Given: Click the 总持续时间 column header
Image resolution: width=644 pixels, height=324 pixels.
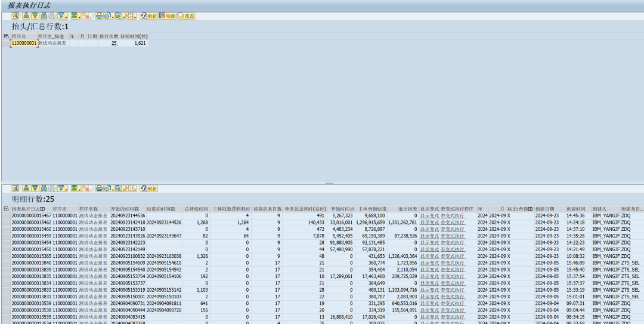Looking at the screenshot, I should (x=196, y=209).
